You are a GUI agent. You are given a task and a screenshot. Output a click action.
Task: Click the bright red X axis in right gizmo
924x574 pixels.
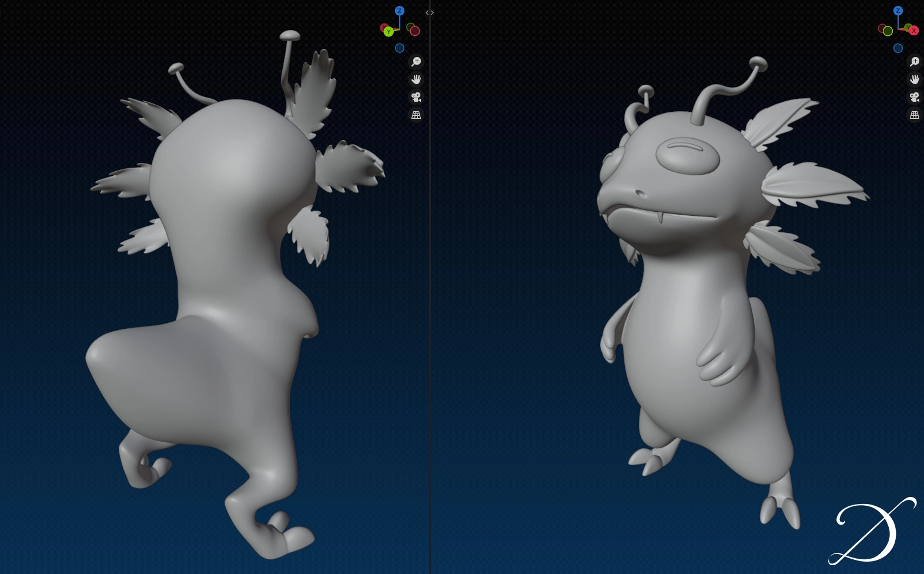(913, 31)
